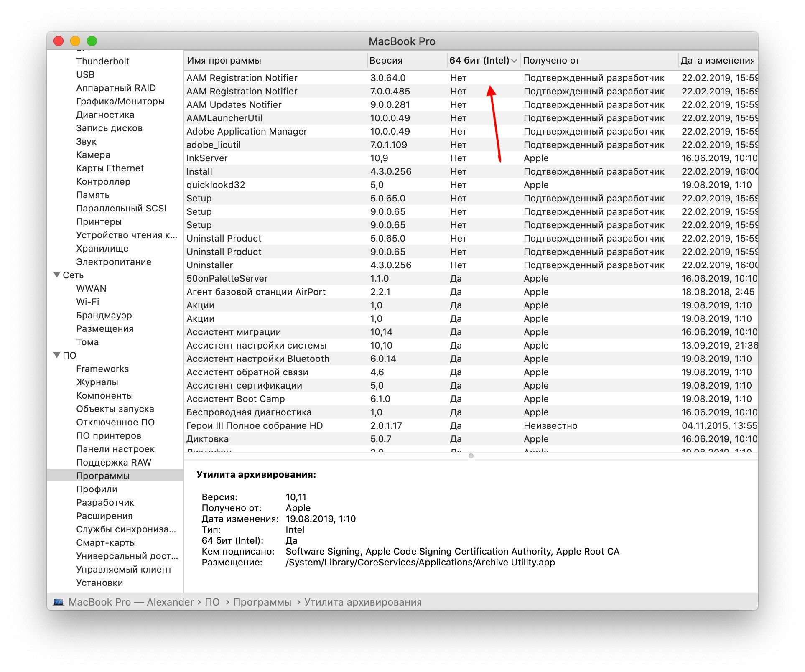Viewport: 805px width, 672px height.
Task: Select Агент базовой станции AirPort row
Action: tap(471, 292)
